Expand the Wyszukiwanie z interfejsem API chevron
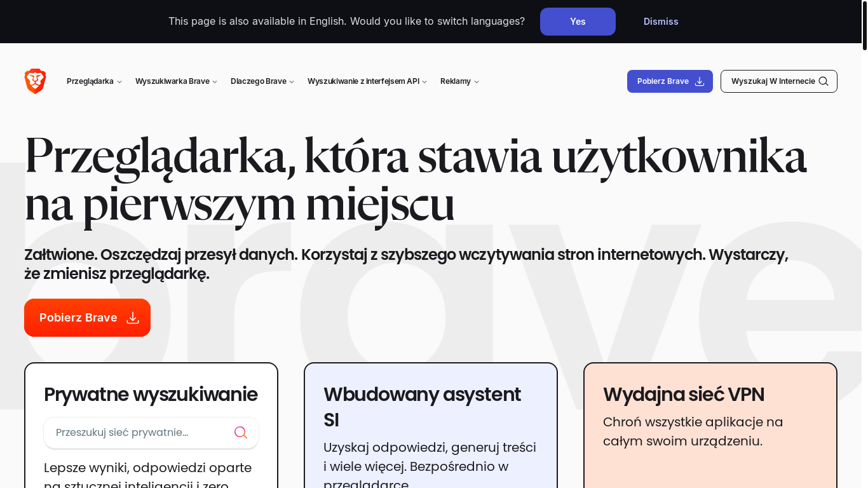868x488 pixels. click(x=424, y=82)
